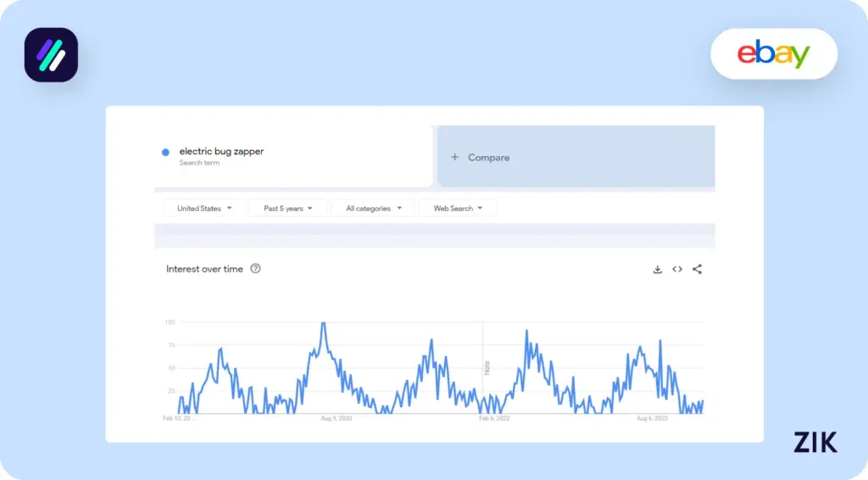Viewport: 868px width, 480px height.
Task: Edit the electric bug zapper search term
Action: pyautogui.click(x=221, y=152)
